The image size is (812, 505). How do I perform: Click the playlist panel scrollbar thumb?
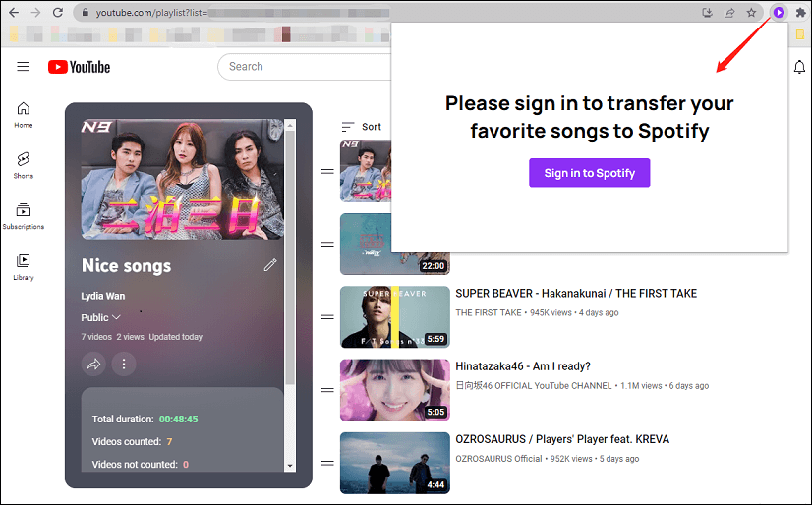pyautogui.click(x=290, y=257)
